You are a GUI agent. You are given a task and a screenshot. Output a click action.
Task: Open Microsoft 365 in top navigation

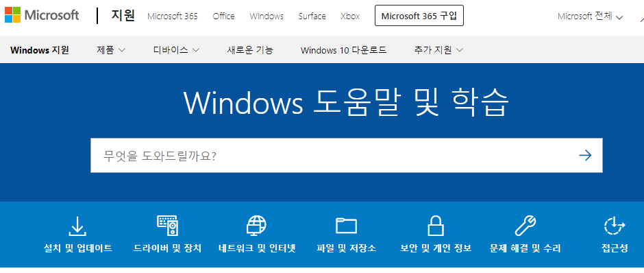(173, 16)
